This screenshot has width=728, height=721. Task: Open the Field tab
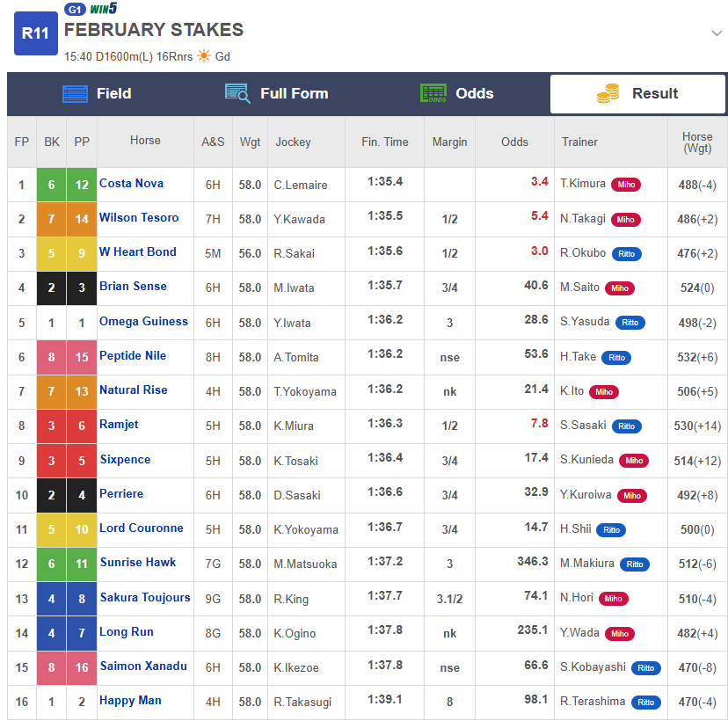click(97, 94)
